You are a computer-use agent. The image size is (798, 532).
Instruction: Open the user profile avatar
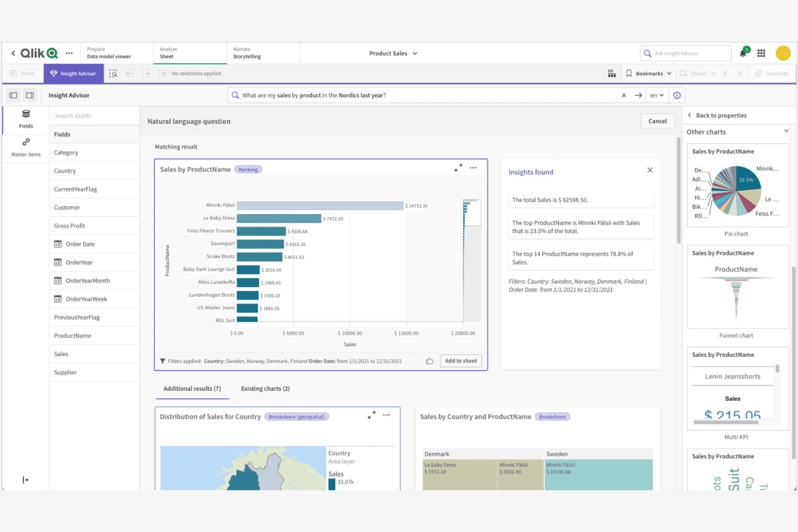(783, 53)
